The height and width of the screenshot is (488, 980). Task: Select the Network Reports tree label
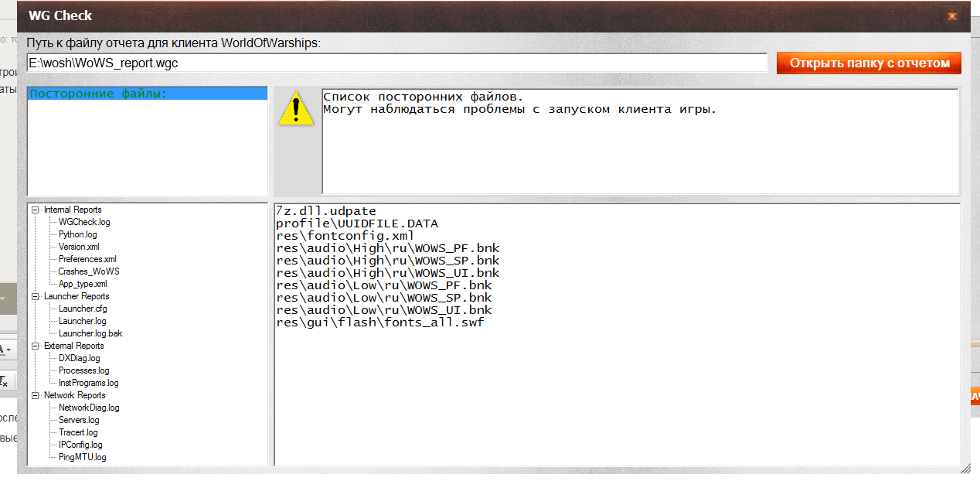[75, 395]
